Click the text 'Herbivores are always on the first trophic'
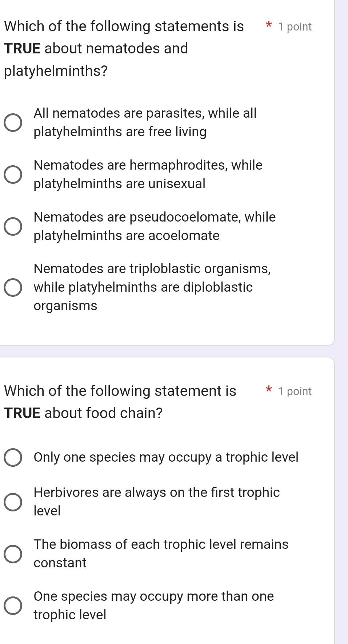348x644 pixels. [157, 493]
